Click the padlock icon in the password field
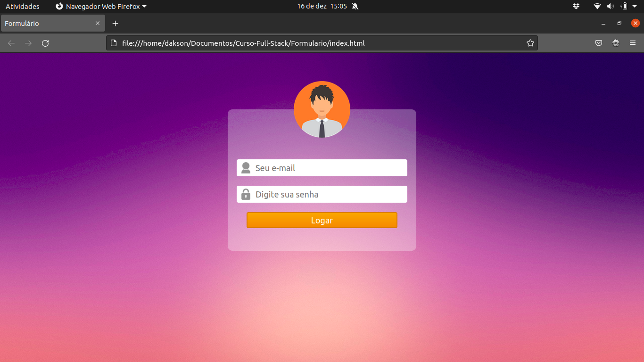The width and height of the screenshot is (644, 362). [x=246, y=194]
